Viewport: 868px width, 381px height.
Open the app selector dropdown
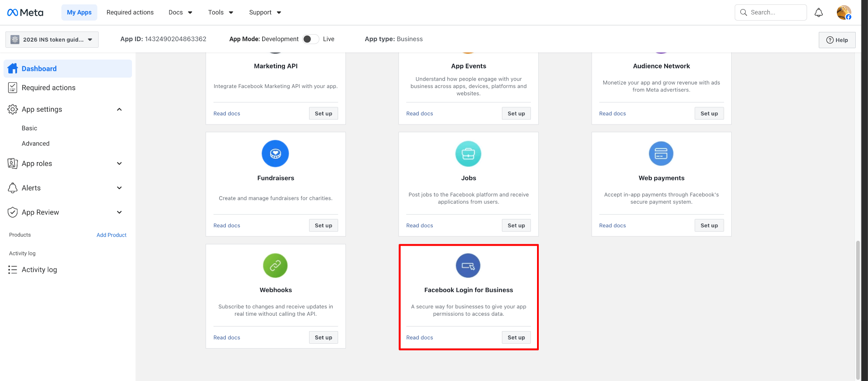[52, 39]
